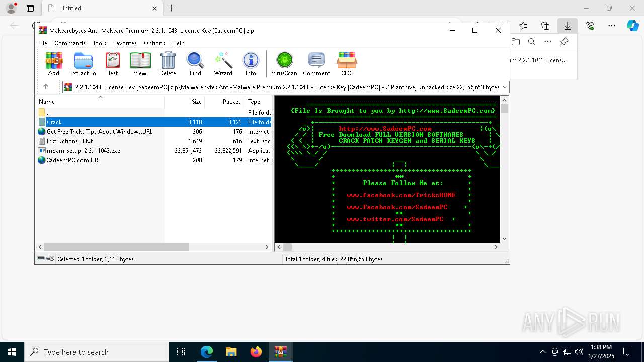Click Edge profile avatar icon
This screenshot has height=362, width=644.
tap(11, 8)
